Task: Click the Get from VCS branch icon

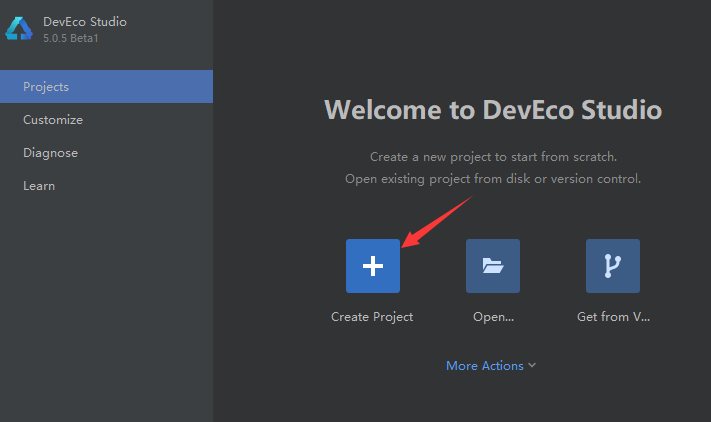Action: pos(613,266)
